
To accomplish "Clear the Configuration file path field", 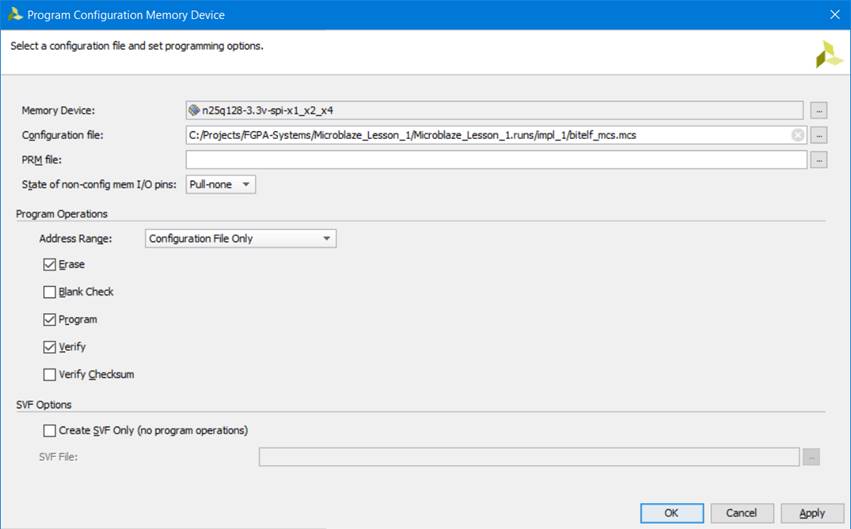I will click(797, 135).
